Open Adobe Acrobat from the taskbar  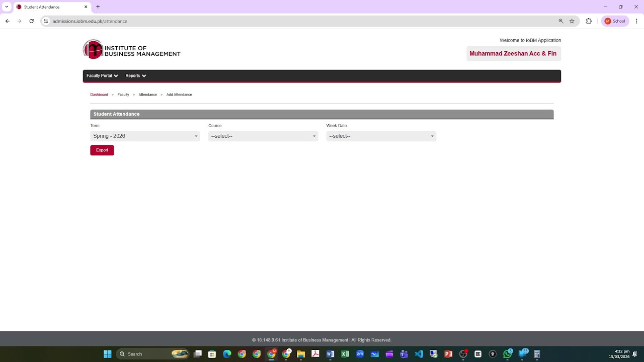coord(315,354)
